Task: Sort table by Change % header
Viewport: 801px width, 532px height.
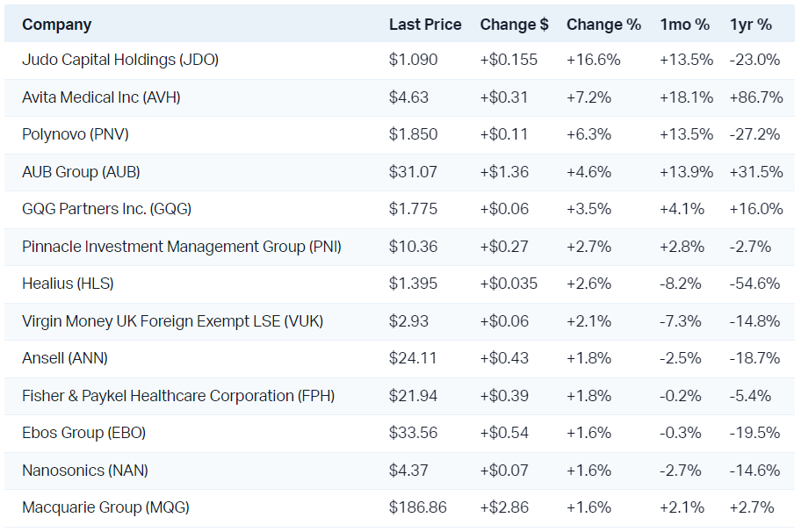Action: 603,25
